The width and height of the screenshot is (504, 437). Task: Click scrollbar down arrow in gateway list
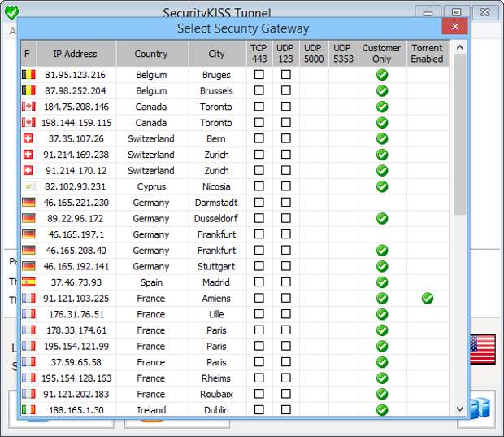(x=459, y=409)
